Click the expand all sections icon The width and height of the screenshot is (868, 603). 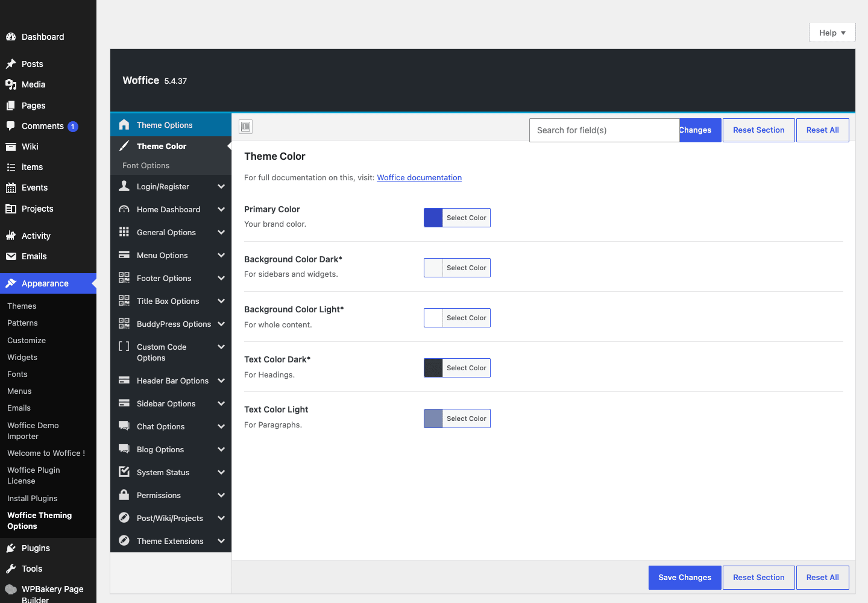[x=245, y=127]
